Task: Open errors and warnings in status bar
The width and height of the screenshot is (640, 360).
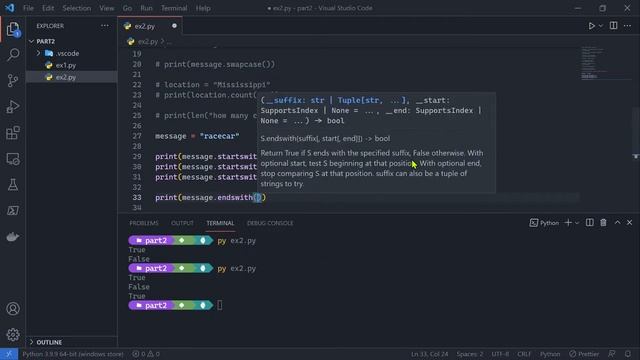Action: [146, 354]
